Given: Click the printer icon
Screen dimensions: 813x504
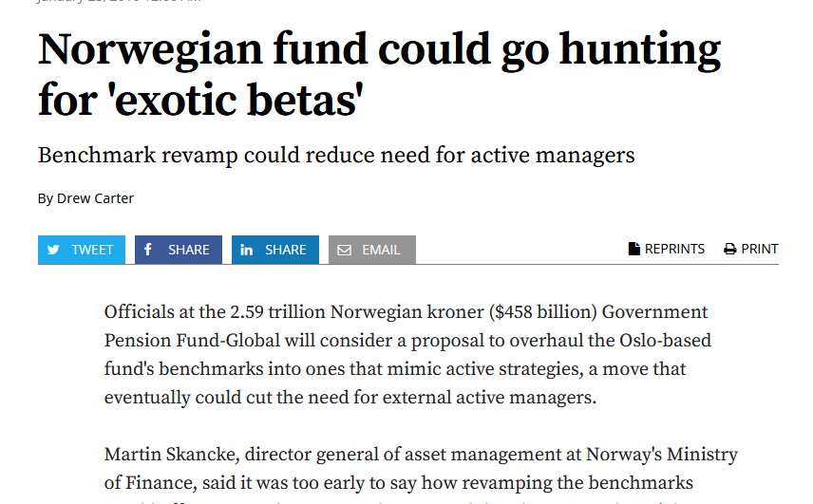Looking at the screenshot, I should click(730, 249).
